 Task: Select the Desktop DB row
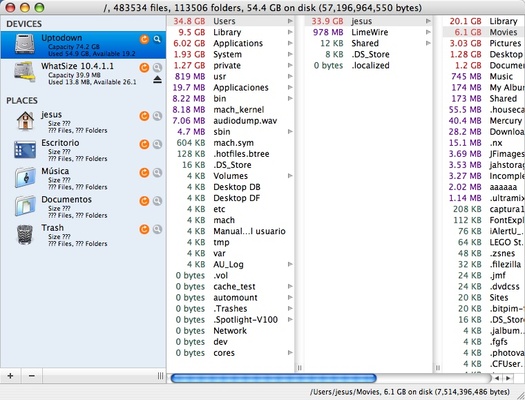[230, 187]
